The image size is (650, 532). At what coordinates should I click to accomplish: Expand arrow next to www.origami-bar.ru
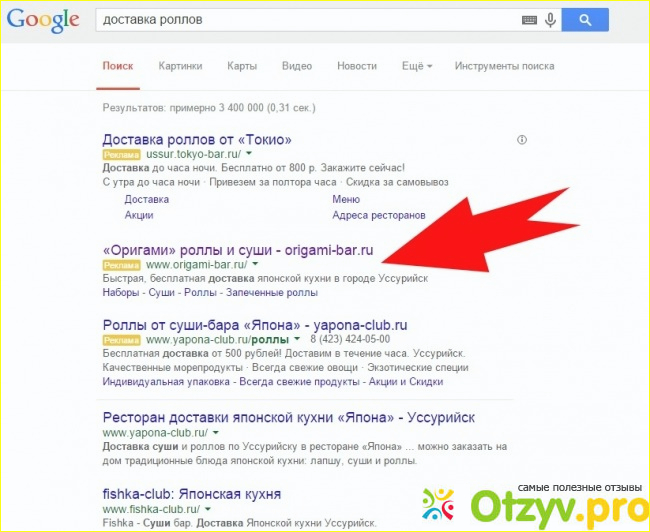click(255, 264)
